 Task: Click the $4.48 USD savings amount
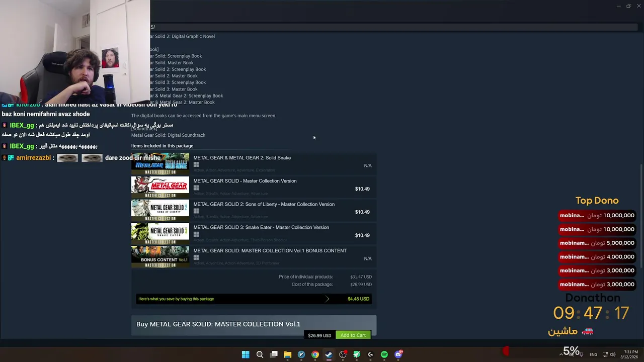(x=358, y=299)
